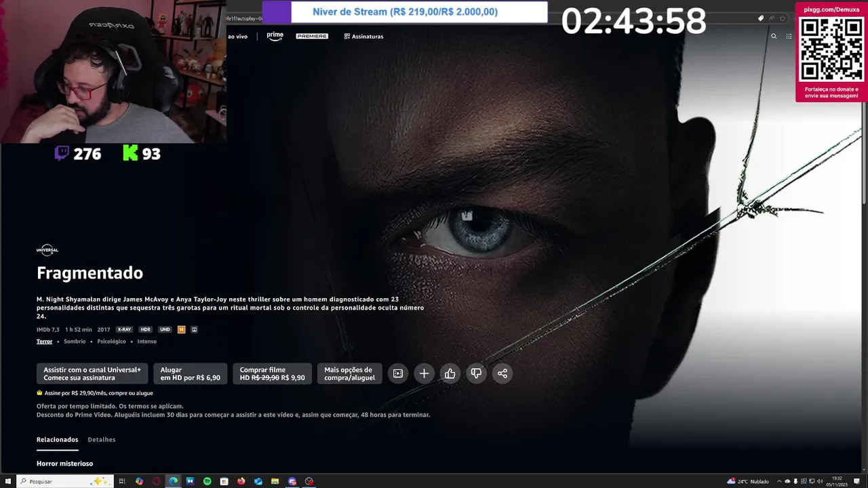Screen dimensions: 868x488
Task: Click the subtitles CC badge icon
Action: click(195, 329)
